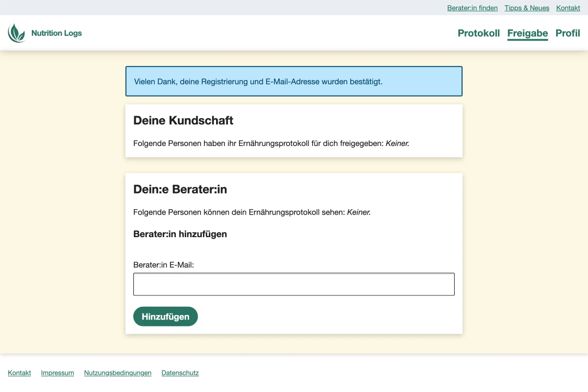Click Kontakt in the top utility bar
588x392 pixels.
tap(568, 8)
